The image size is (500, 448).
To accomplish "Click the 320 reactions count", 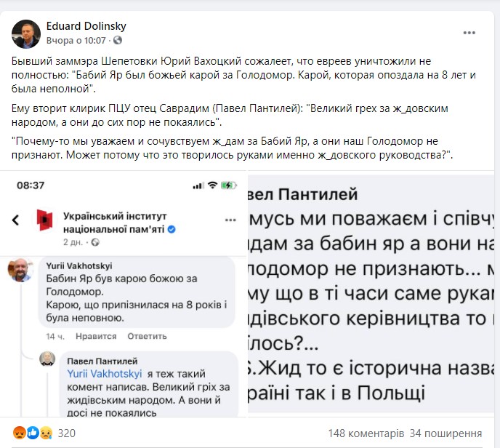I will tap(67, 433).
